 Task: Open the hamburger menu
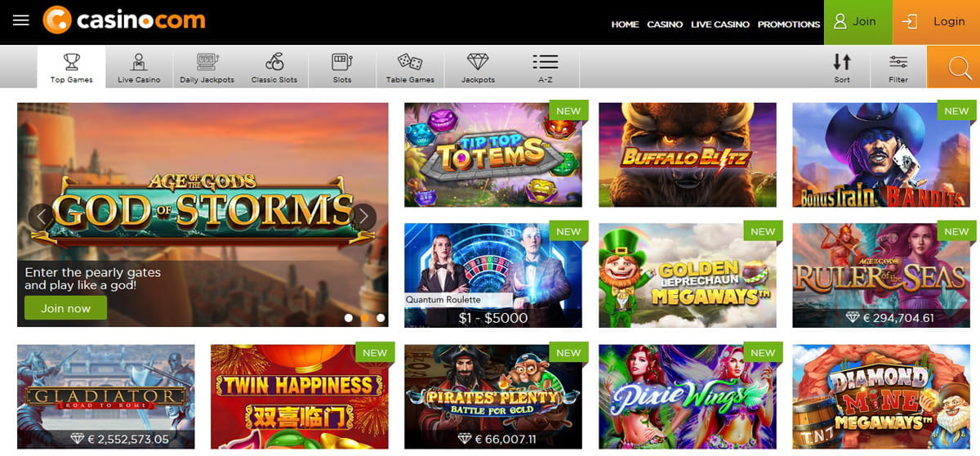pos(21,20)
